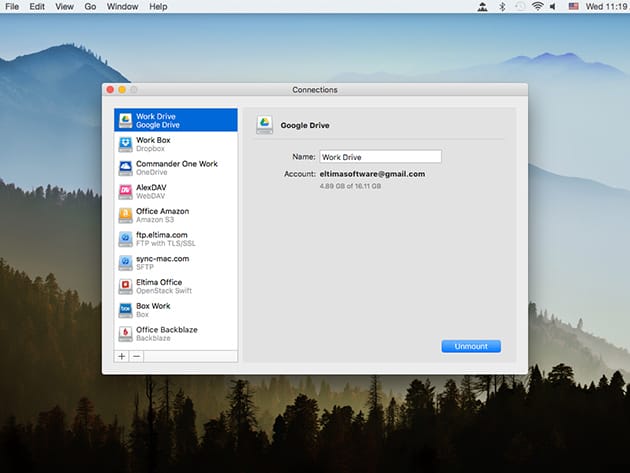
Task: Click the Dropbox icon beside Work Box
Action: pos(125,144)
